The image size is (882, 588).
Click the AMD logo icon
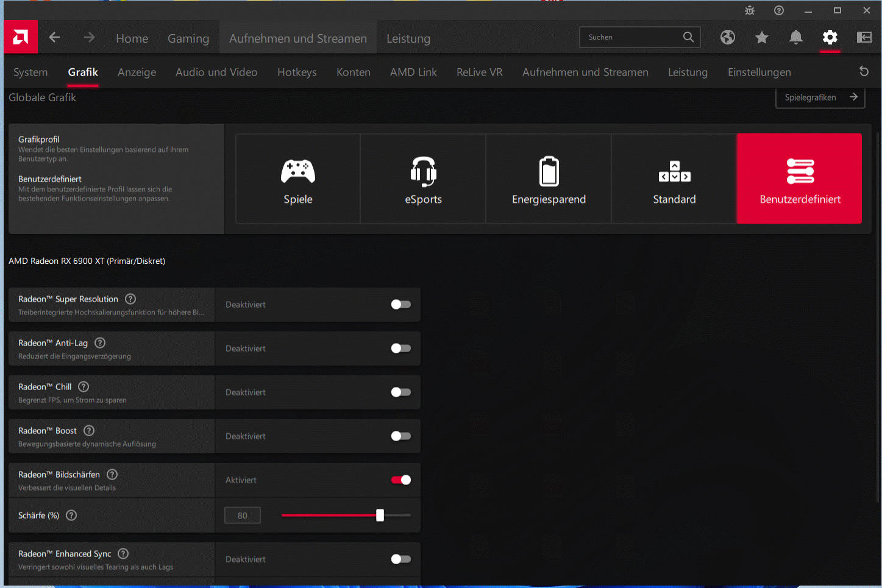21,37
